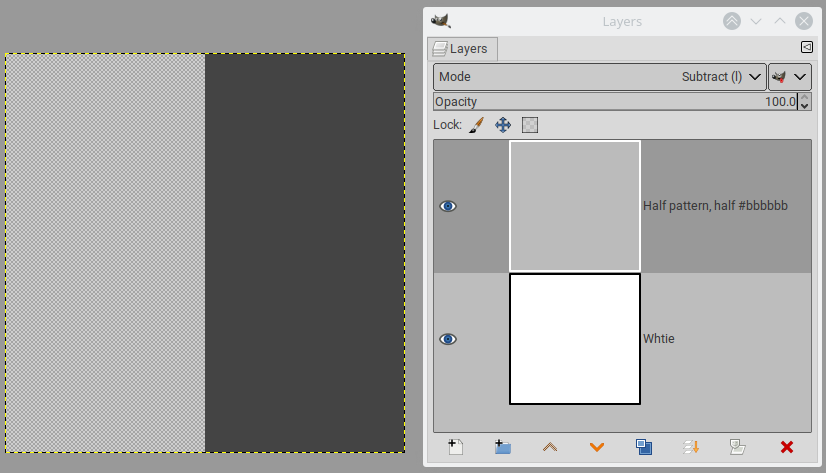Image resolution: width=826 pixels, height=473 pixels.
Task: Switch to the Layers tab
Action: (x=462, y=49)
